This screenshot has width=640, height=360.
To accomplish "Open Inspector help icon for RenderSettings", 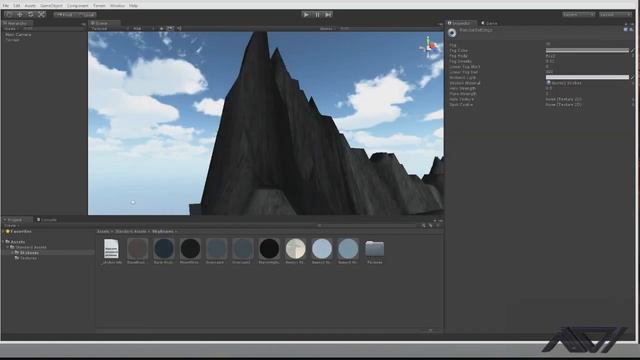I will (x=626, y=29).
